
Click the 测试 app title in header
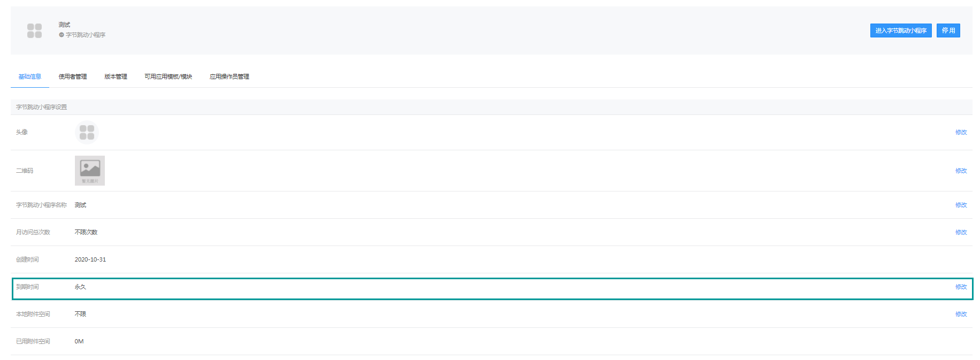point(64,25)
